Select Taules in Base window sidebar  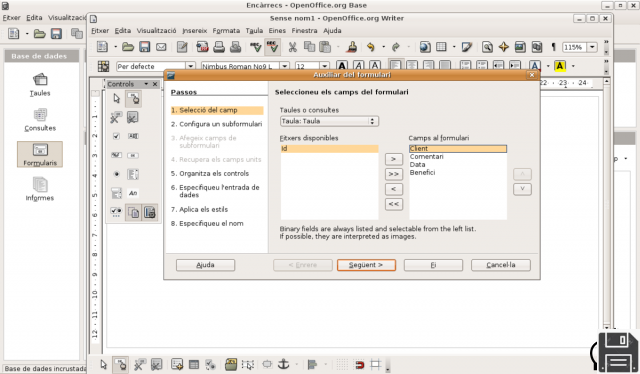(x=40, y=85)
